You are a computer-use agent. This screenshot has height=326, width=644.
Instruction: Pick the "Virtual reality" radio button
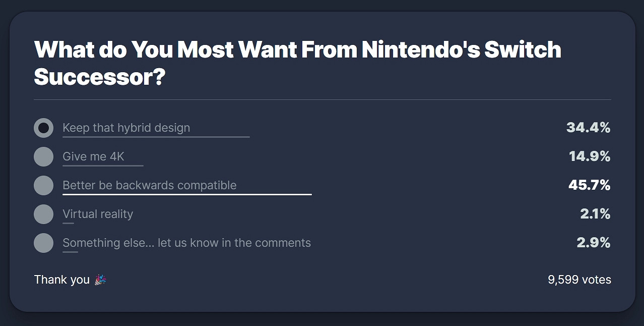pyautogui.click(x=43, y=214)
